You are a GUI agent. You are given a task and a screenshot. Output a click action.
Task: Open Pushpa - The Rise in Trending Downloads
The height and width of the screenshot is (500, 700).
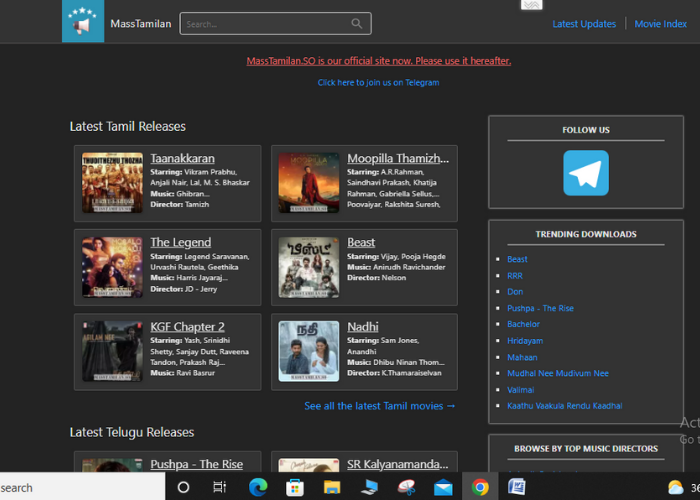(540, 308)
